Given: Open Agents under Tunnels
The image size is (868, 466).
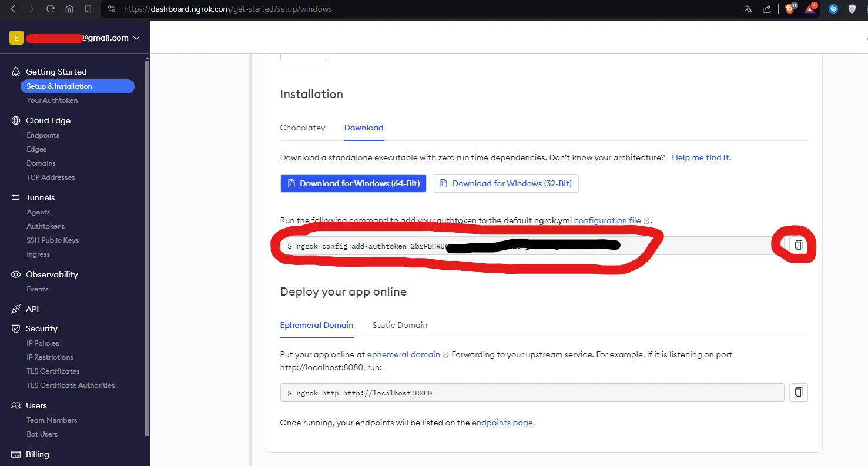Looking at the screenshot, I should (x=38, y=212).
